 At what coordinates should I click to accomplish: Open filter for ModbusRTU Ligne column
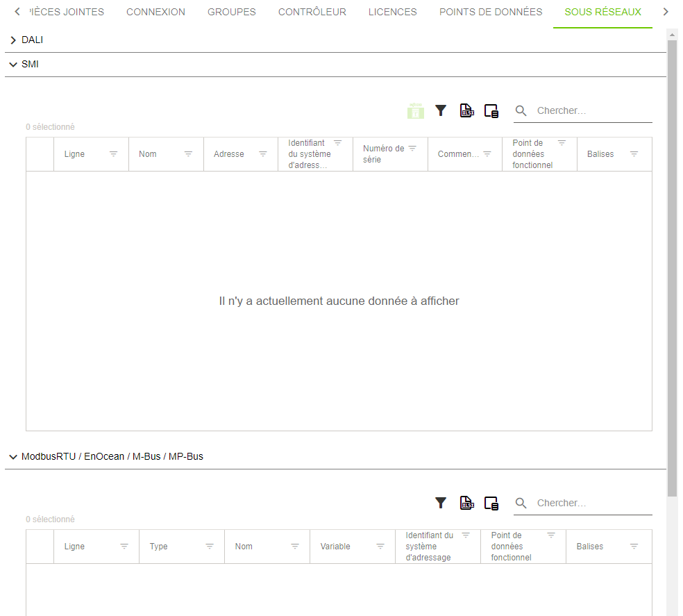tap(124, 547)
